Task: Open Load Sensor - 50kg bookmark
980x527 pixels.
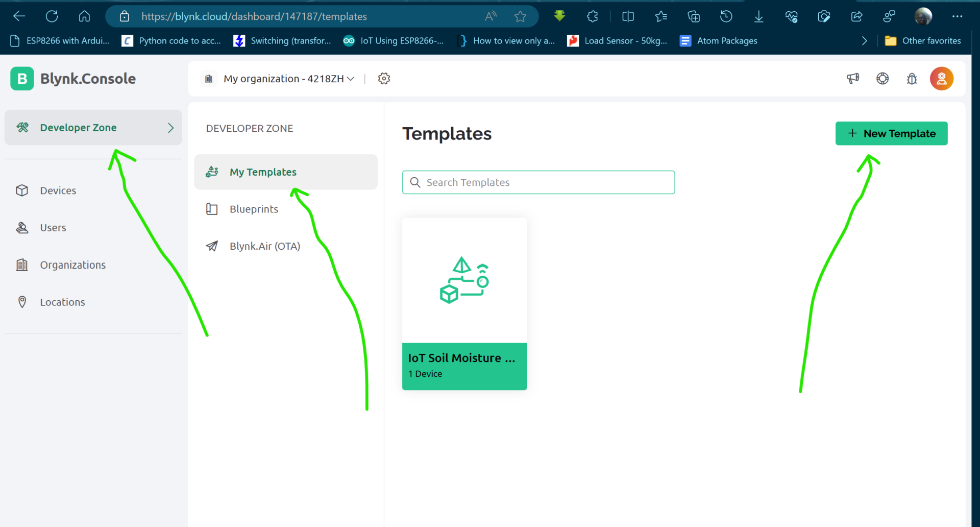Action: [x=618, y=41]
